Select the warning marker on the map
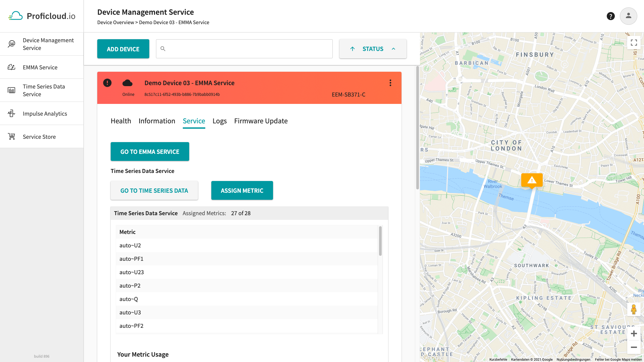Image resolution: width=644 pixels, height=362 pixels. point(532,180)
